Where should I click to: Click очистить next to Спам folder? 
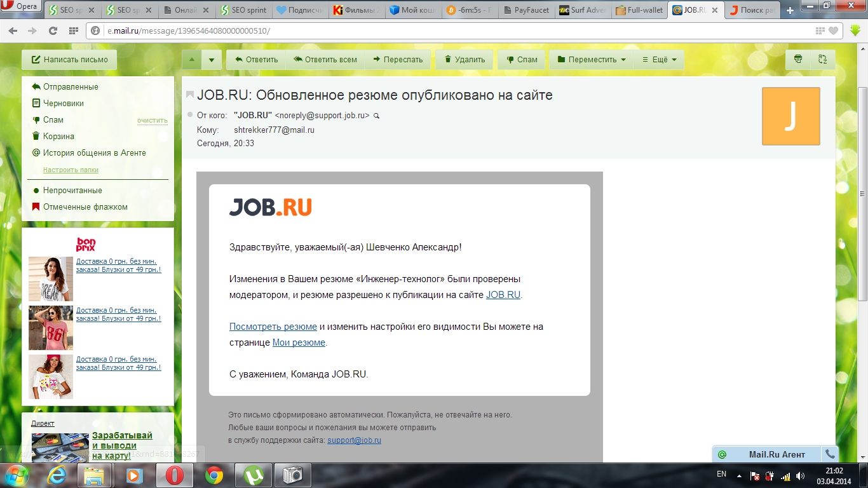tap(153, 120)
